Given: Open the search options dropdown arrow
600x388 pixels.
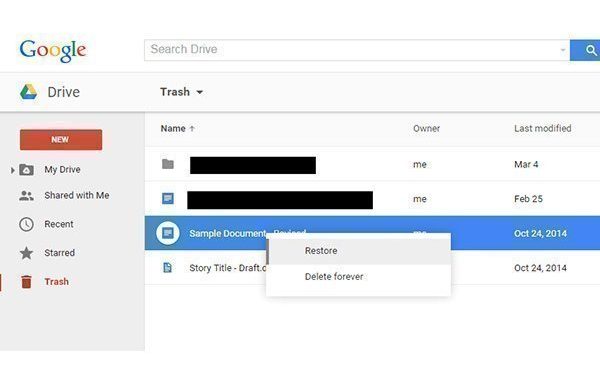Looking at the screenshot, I should (562, 50).
